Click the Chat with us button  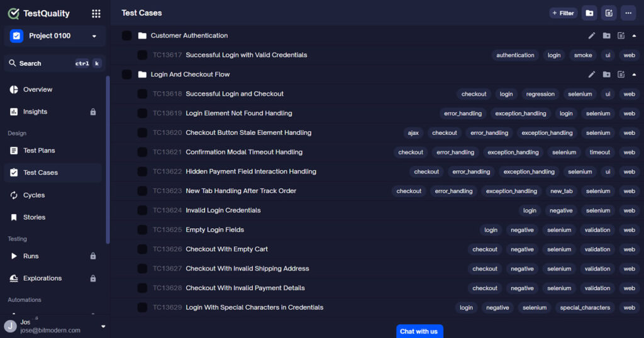[x=419, y=331]
